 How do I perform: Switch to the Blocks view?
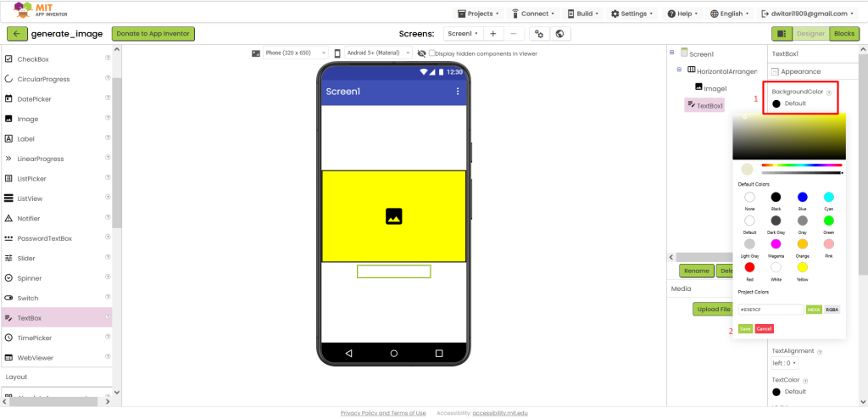843,34
